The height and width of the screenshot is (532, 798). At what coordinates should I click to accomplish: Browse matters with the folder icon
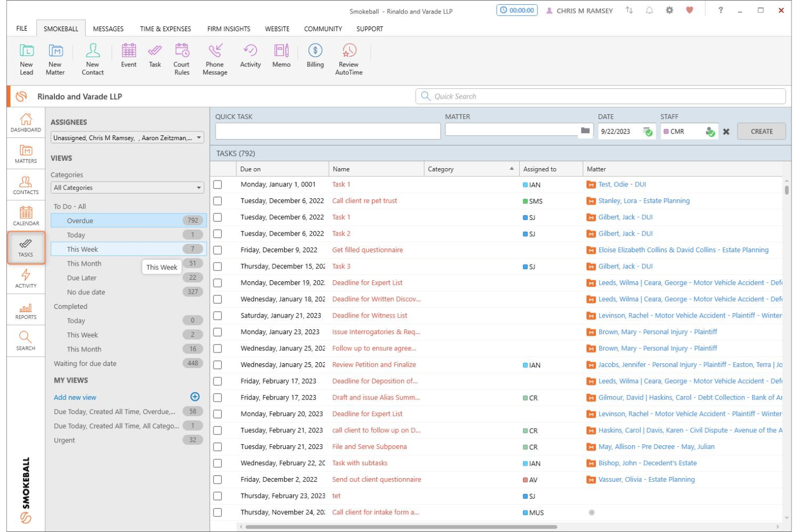(585, 131)
